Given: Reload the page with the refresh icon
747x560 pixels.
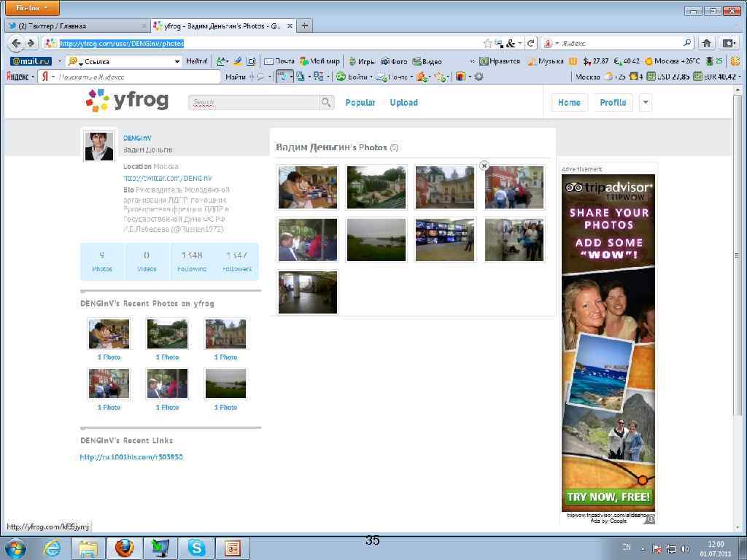Looking at the screenshot, I should [x=531, y=43].
